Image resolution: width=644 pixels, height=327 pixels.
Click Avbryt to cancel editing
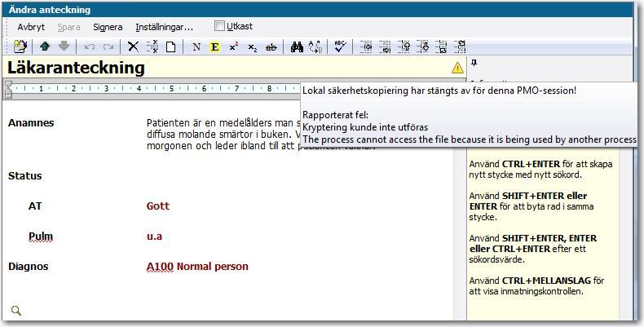(31, 27)
